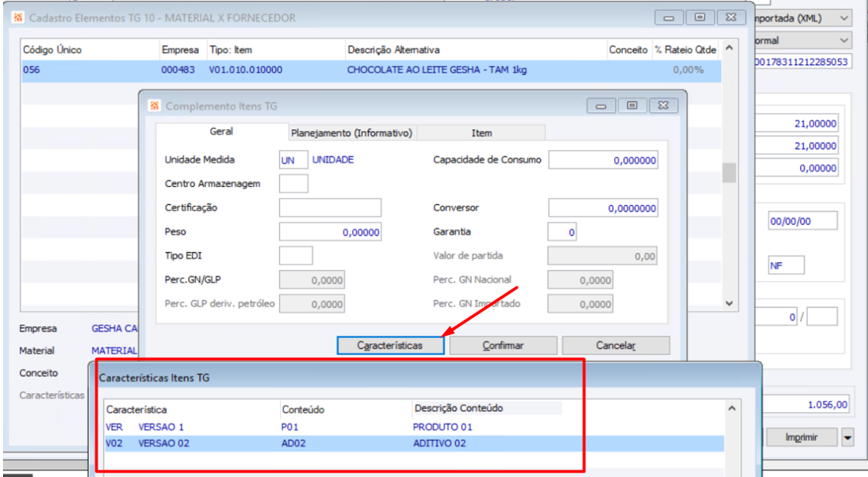This screenshot has height=477, width=868.
Task: Maximize the Cadastro Elementos TG 10 window
Action: [700, 18]
